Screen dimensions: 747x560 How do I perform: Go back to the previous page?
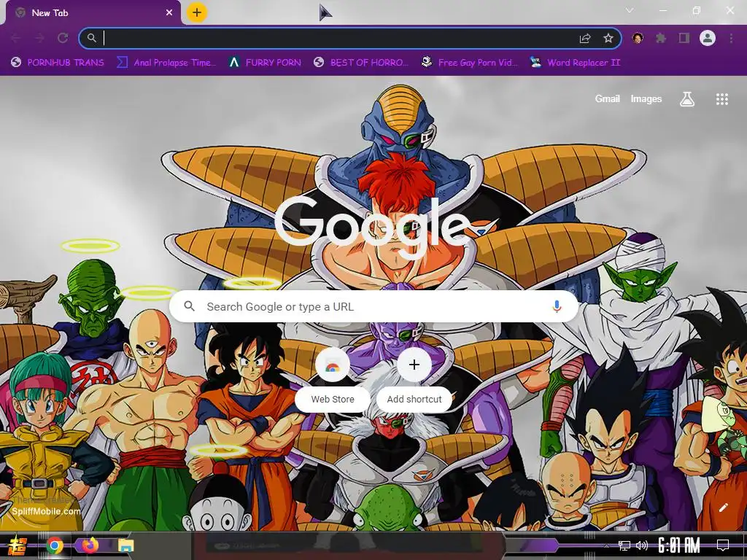(16, 38)
